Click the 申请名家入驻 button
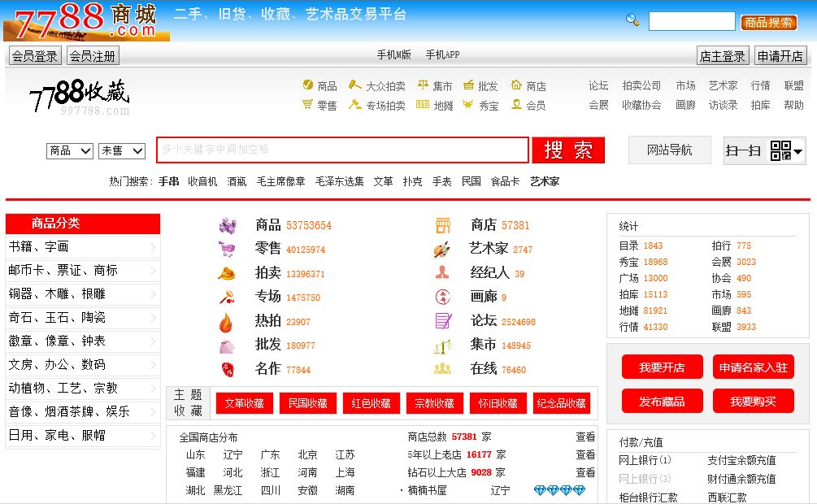 click(754, 367)
